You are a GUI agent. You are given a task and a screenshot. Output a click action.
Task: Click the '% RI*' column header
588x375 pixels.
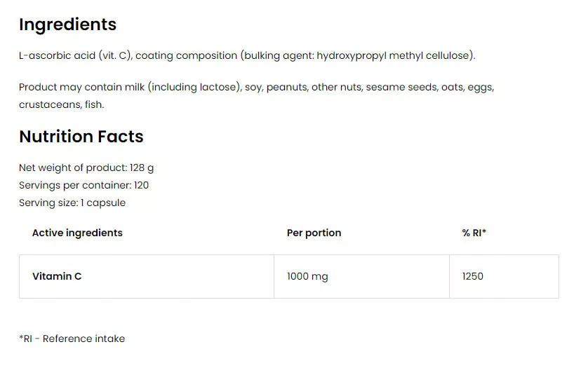coord(474,233)
